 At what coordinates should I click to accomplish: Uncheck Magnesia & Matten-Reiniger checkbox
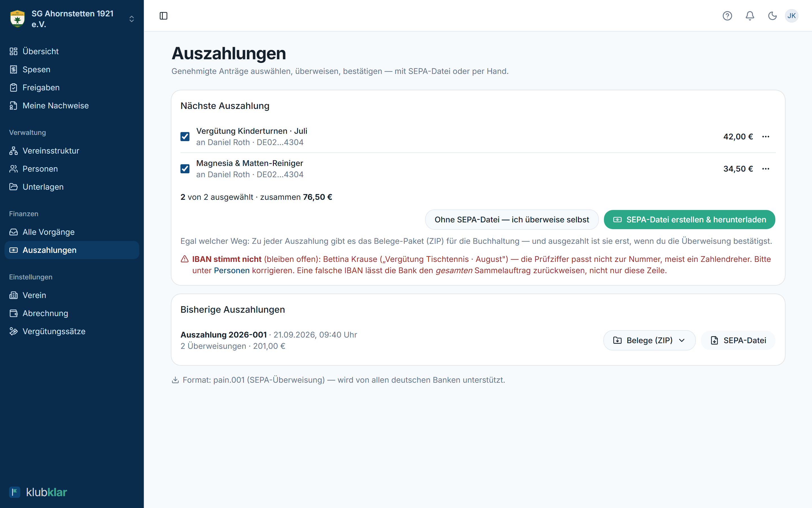pos(185,169)
